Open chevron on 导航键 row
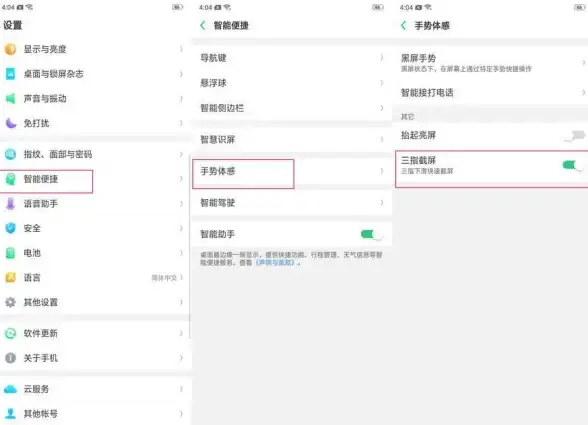The height and width of the screenshot is (425, 588). coord(382,58)
